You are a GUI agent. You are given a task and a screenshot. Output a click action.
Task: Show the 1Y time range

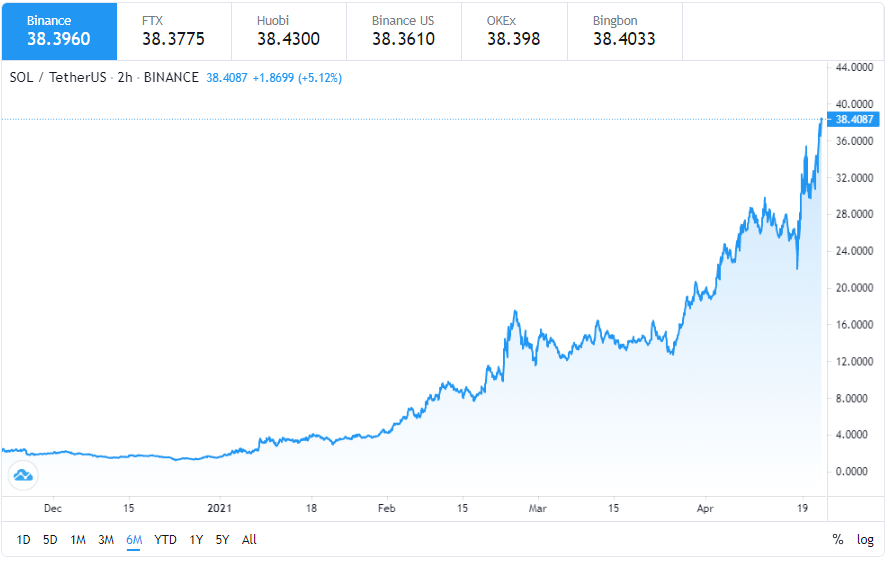[x=196, y=540]
